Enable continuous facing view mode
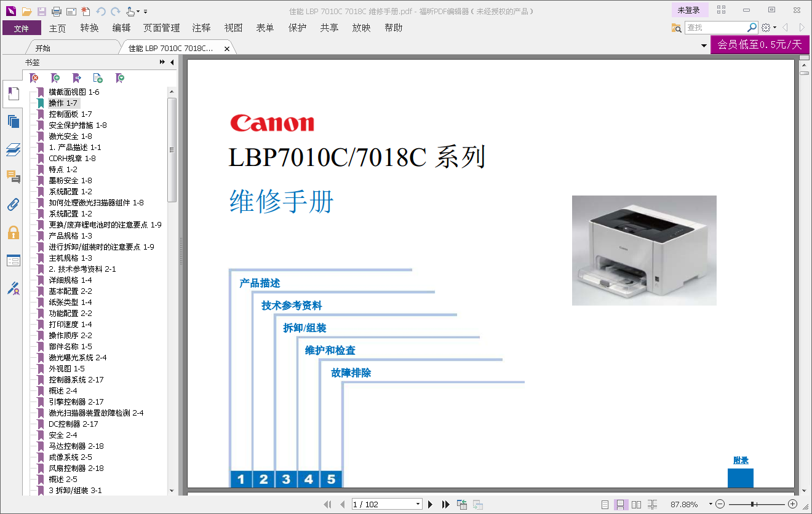Image resolution: width=812 pixels, height=514 pixels. click(652, 504)
